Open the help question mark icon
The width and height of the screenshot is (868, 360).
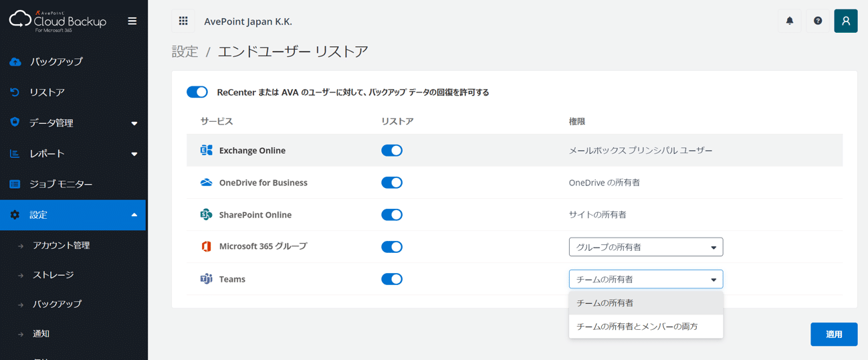click(x=818, y=21)
